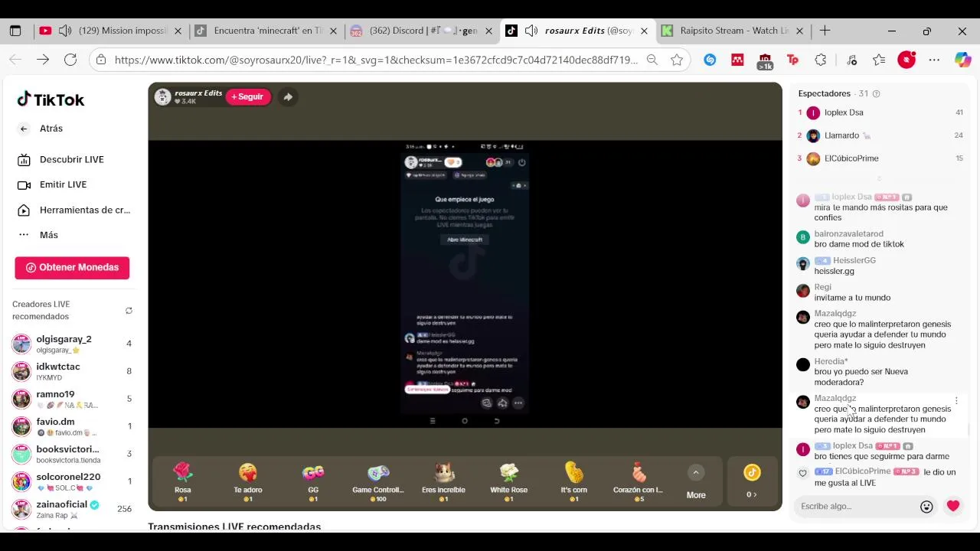Click HeisslerGG username in chat

tap(854, 260)
